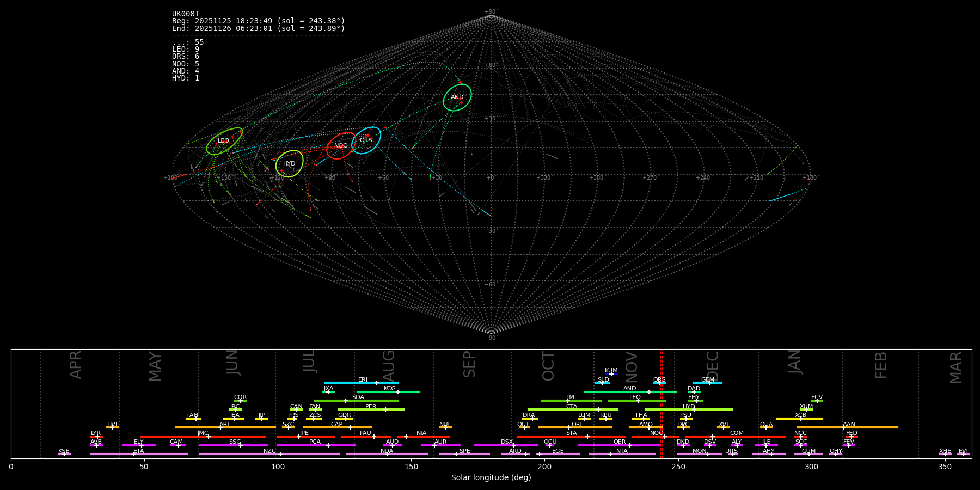
Task: Click the LYR shower label in timeline
Action: click(96, 433)
